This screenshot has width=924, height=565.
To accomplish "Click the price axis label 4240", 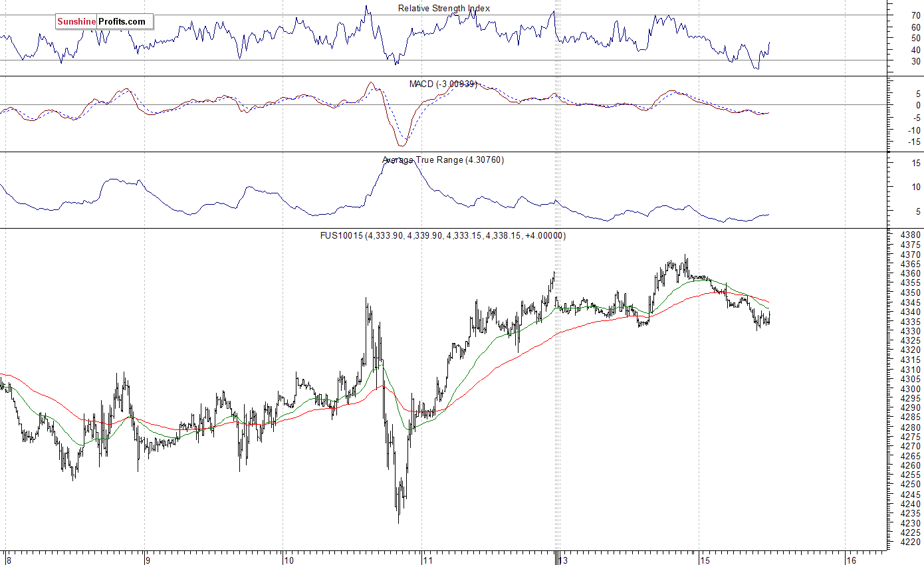I will [x=911, y=504].
